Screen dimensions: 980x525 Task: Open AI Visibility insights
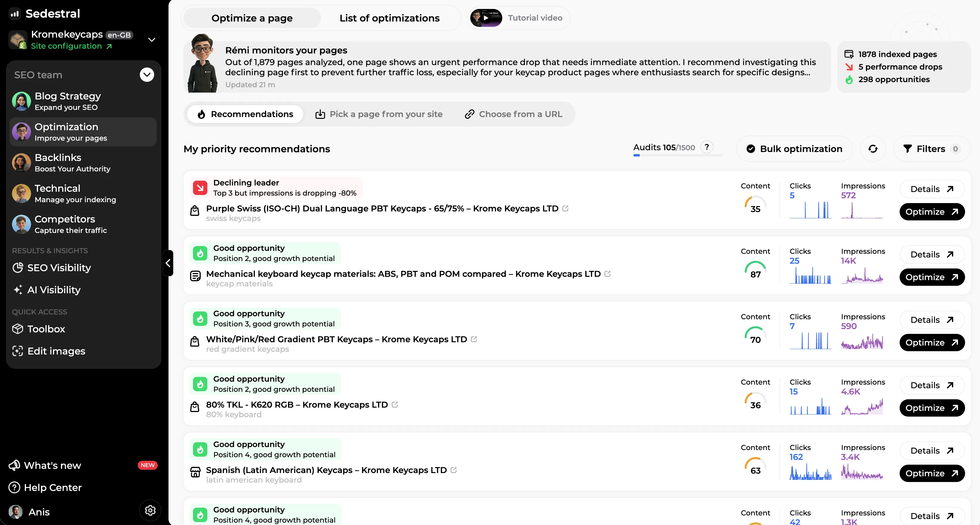click(x=46, y=290)
